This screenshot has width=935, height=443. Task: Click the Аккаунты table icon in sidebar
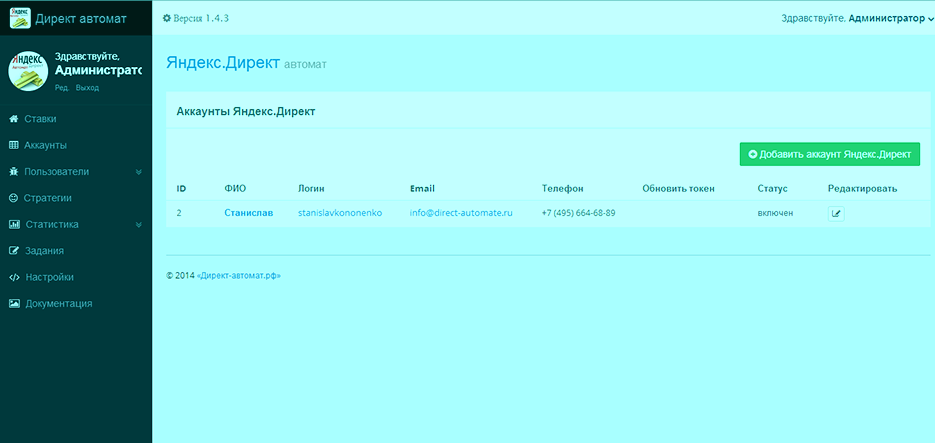pos(14,145)
